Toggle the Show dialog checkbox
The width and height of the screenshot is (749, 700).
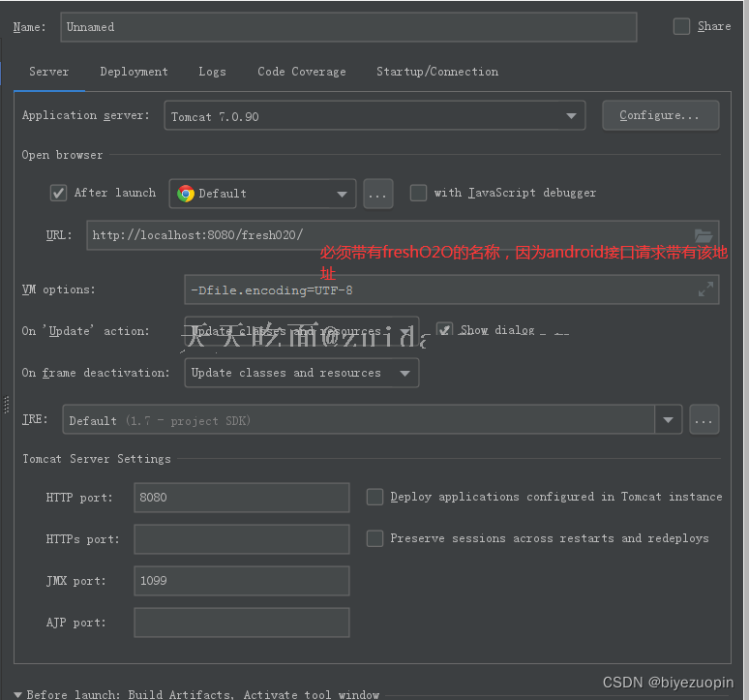click(x=444, y=330)
